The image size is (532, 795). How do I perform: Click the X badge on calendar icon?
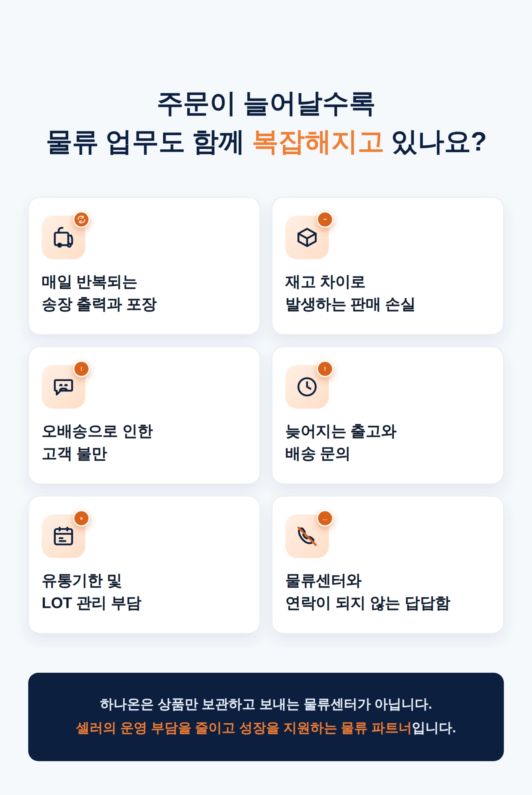click(x=81, y=519)
